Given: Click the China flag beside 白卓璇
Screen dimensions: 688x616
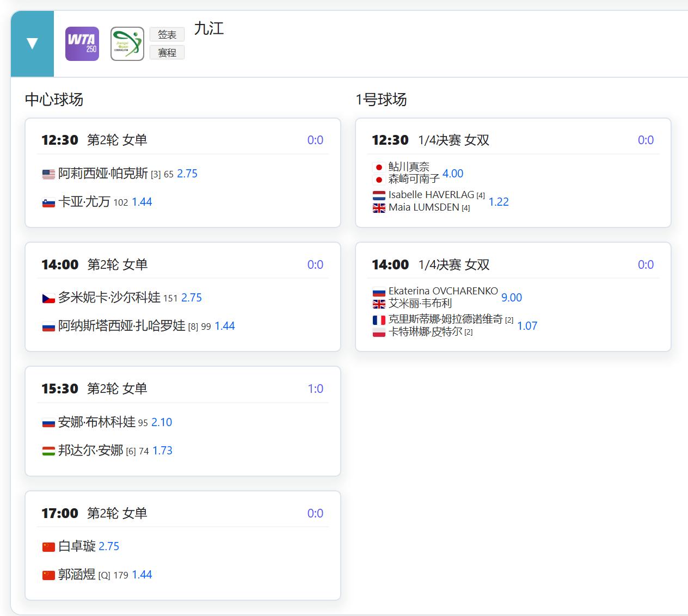Looking at the screenshot, I should [50, 546].
